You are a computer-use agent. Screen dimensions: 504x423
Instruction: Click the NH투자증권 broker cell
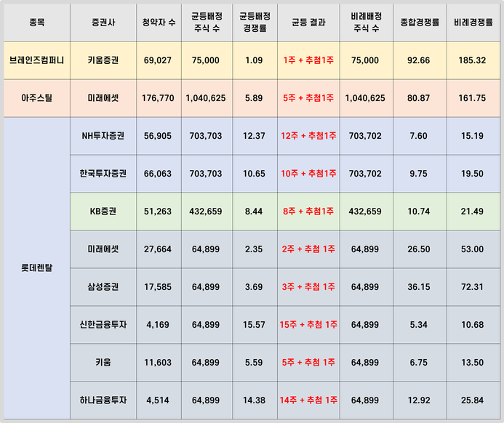click(103, 136)
